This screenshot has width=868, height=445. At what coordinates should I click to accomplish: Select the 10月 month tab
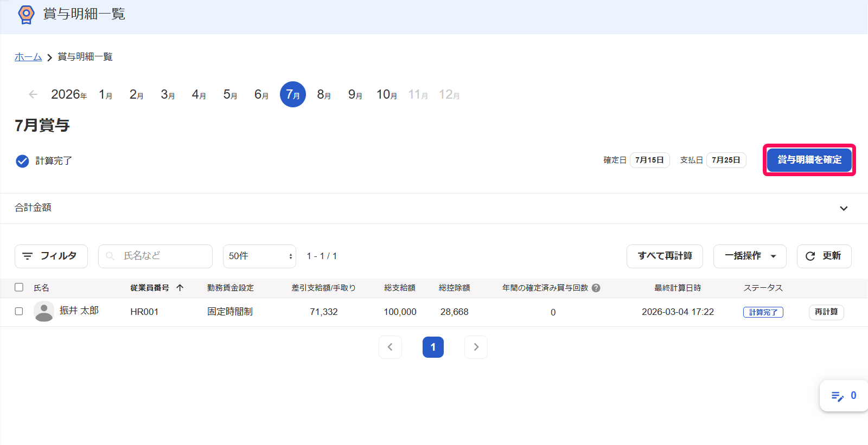(387, 94)
